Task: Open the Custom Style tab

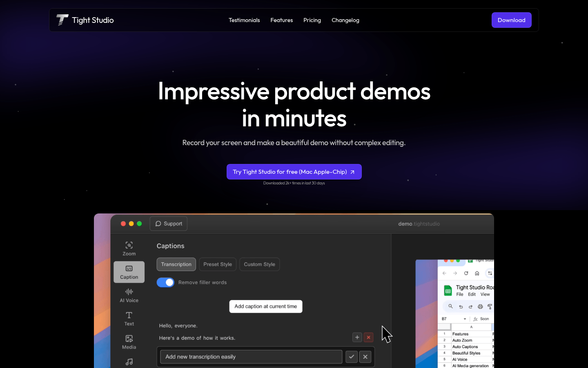Action: pos(260,264)
